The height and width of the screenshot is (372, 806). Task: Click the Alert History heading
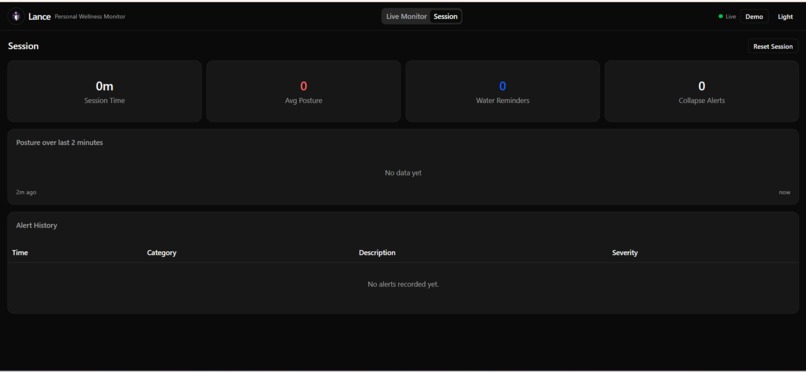click(x=36, y=225)
